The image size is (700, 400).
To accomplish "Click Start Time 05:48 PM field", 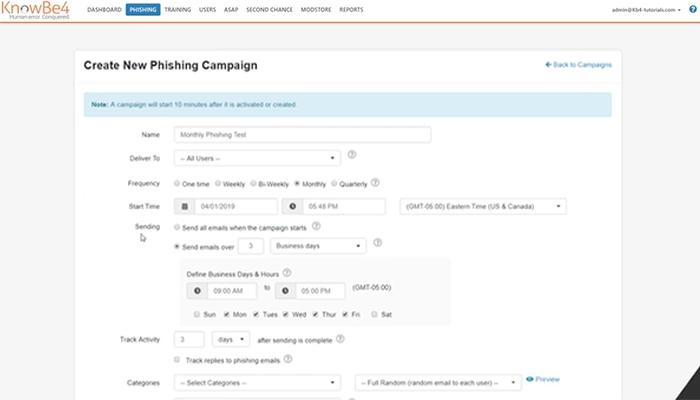I will (344, 206).
